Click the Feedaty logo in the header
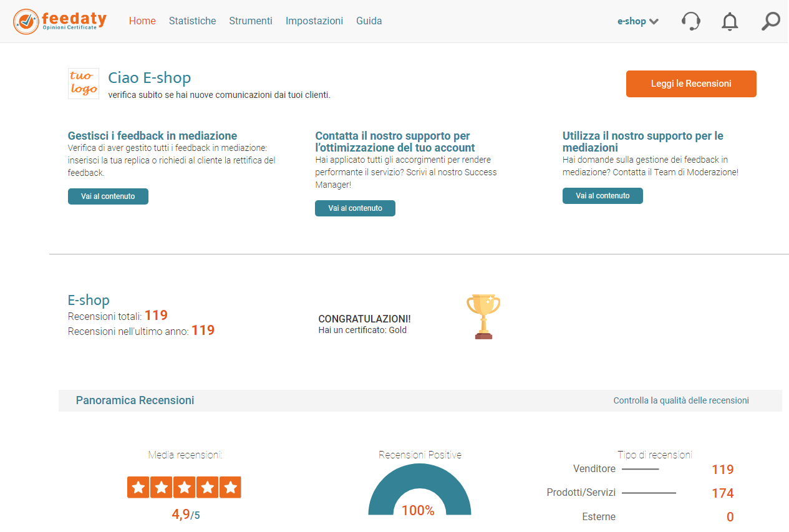The height and width of the screenshot is (532, 789). (x=60, y=21)
